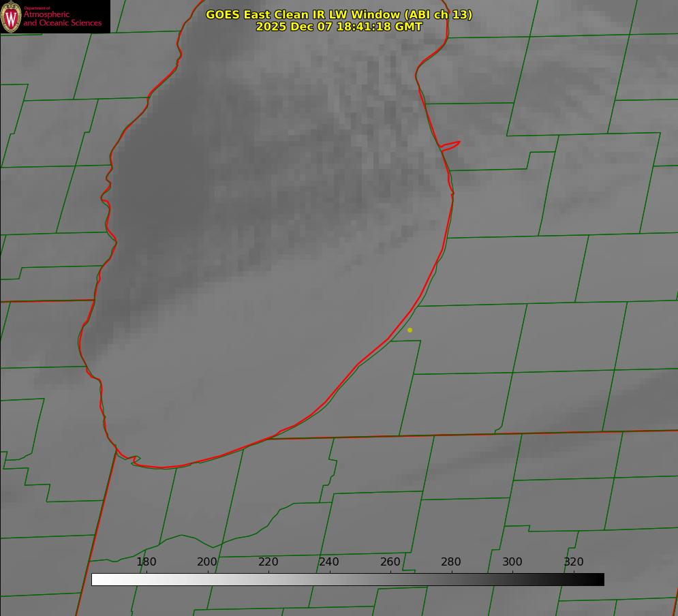Click the small red peninsula outline on the east shore
This screenshot has width=678, height=616.
451,145
